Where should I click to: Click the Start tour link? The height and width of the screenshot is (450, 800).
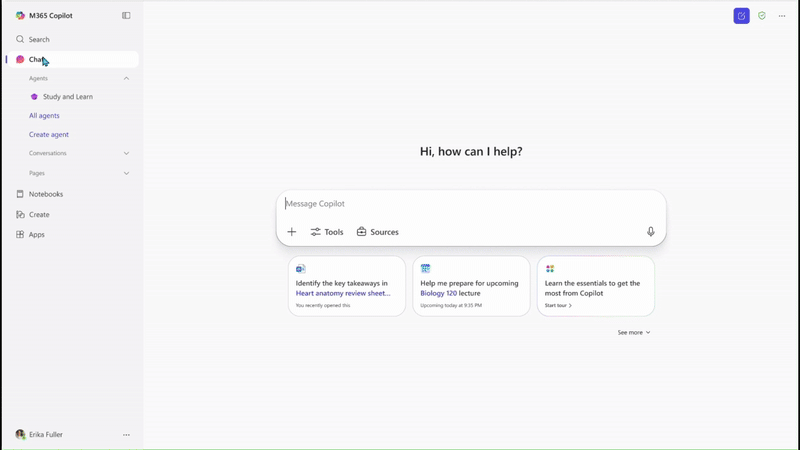pyautogui.click(x=558, y=306)
